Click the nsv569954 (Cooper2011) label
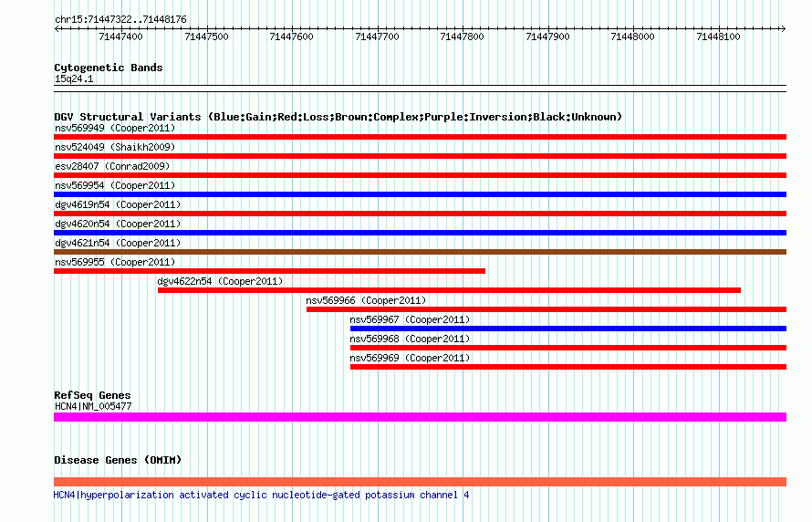 click(x=115, y=185)
